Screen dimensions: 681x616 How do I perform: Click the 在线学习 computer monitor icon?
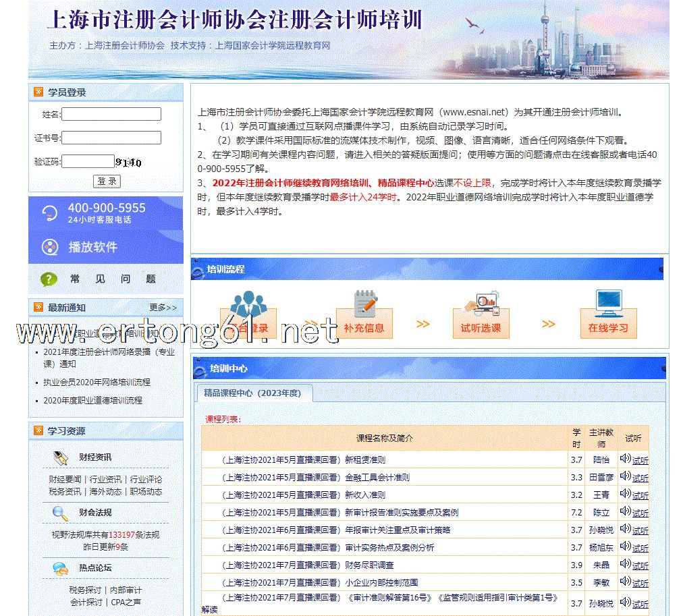(x=607, y=304)
